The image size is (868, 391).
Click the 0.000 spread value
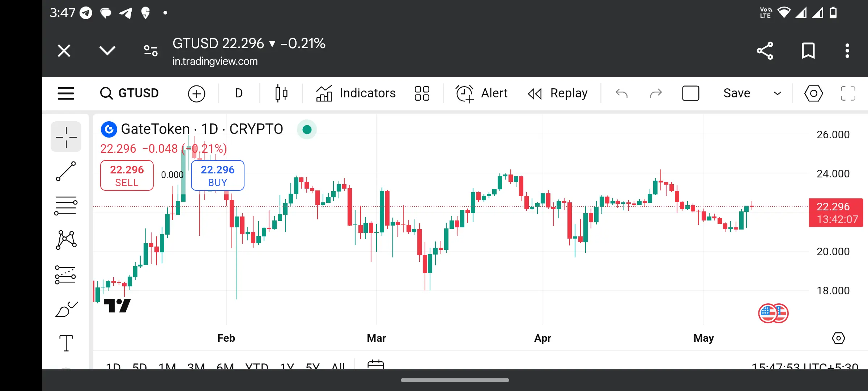[x=172, y=175]
